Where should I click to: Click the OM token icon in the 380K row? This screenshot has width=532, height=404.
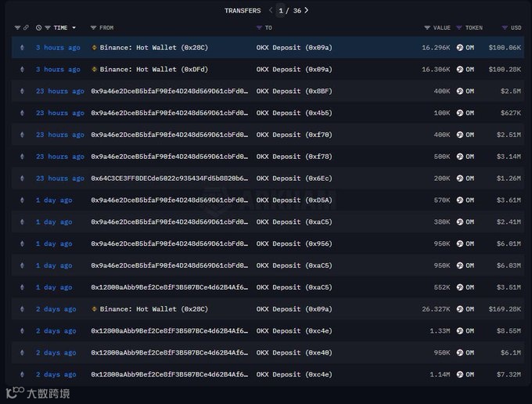(x=460, y=222)
